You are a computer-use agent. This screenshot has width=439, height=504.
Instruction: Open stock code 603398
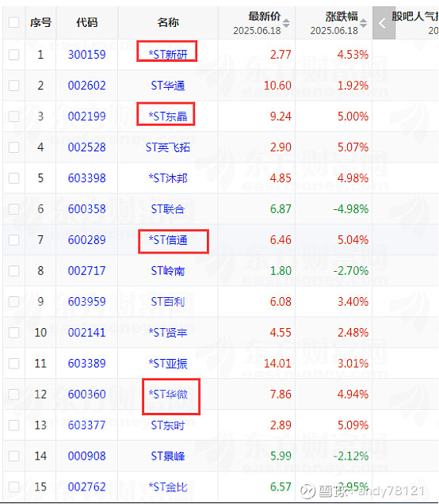87,178
